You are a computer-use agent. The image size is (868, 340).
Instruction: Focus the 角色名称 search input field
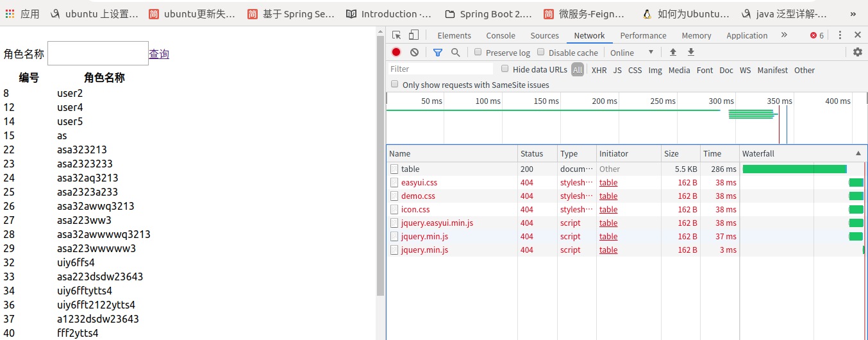point(98,53)
